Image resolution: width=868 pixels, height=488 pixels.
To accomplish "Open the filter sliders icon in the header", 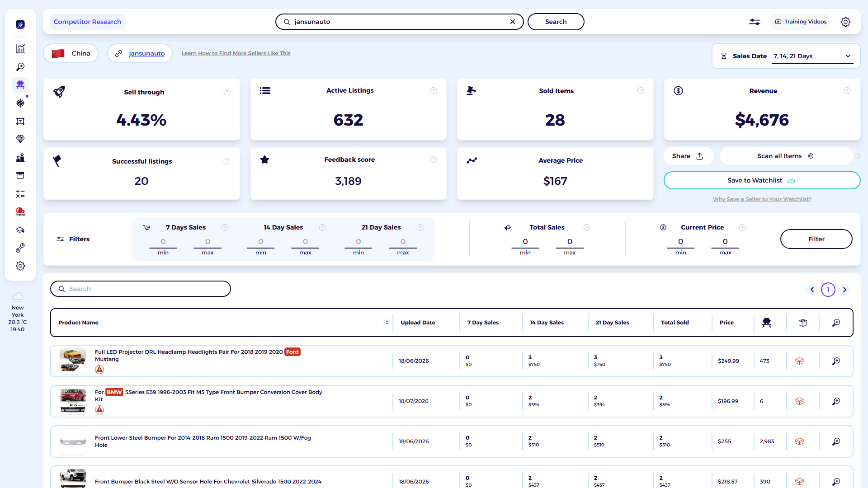I will pyautogui.click(x=755, y=22).
